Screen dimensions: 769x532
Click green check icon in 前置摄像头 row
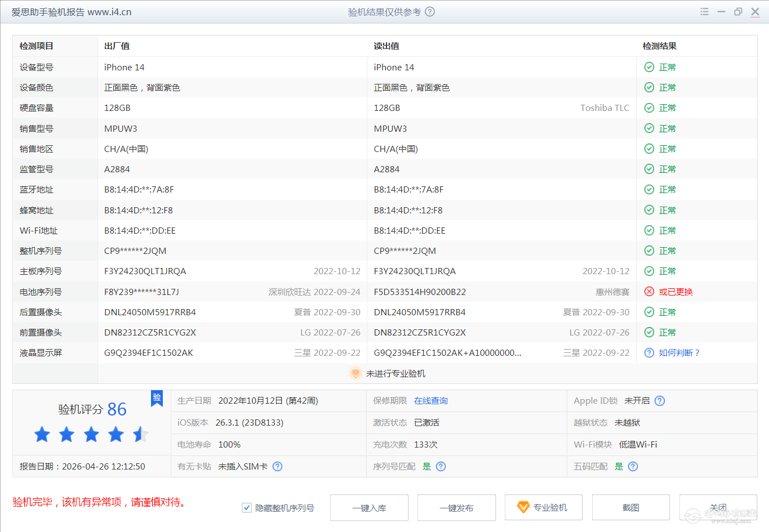(649, 333)
